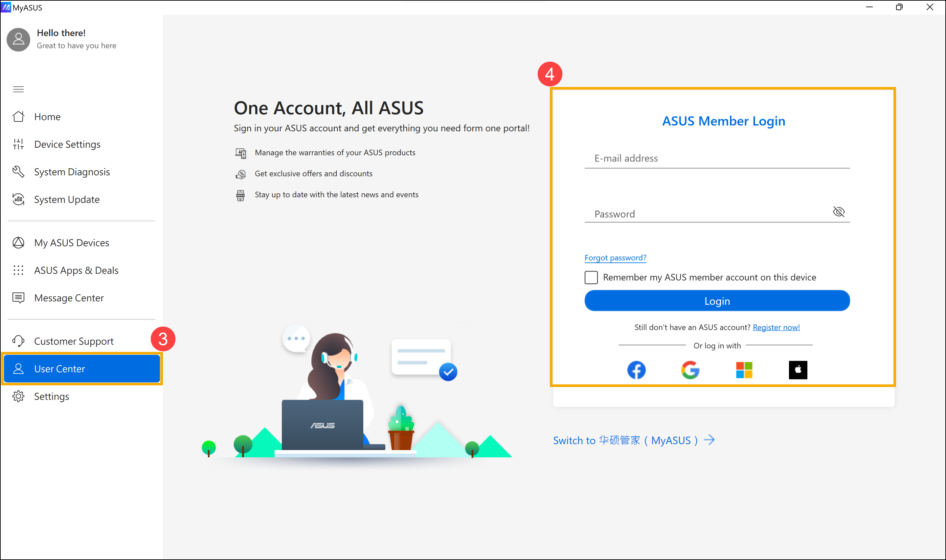The height and width of the screenshot is (560, 946).
Task: Close the MyASUS window
Action: (929, 7)
